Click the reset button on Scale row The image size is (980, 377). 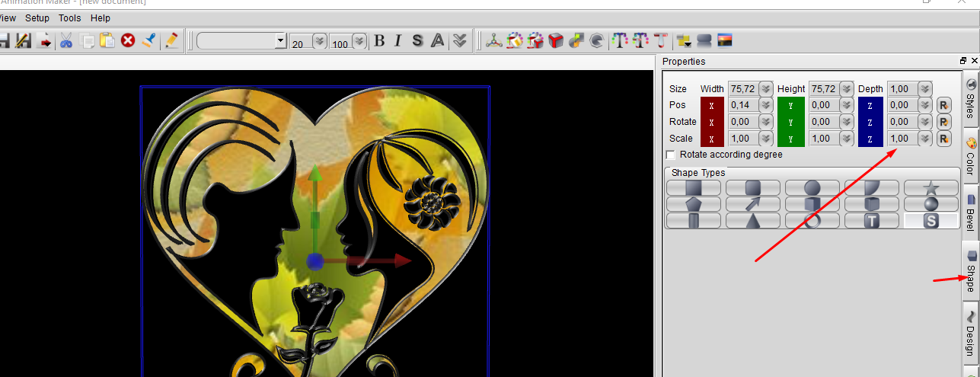coord(944,139)
